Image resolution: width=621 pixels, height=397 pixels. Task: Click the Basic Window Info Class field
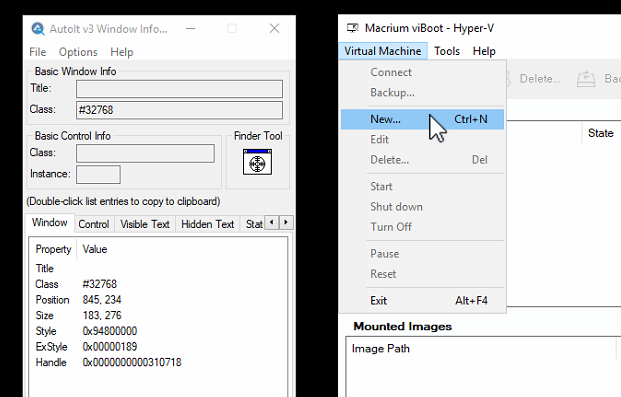coord(179,110)
